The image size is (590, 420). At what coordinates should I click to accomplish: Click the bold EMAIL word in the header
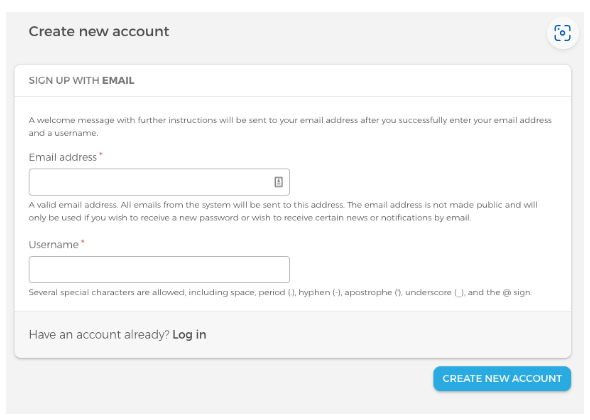pyautogui.click(x=118, y=81)
